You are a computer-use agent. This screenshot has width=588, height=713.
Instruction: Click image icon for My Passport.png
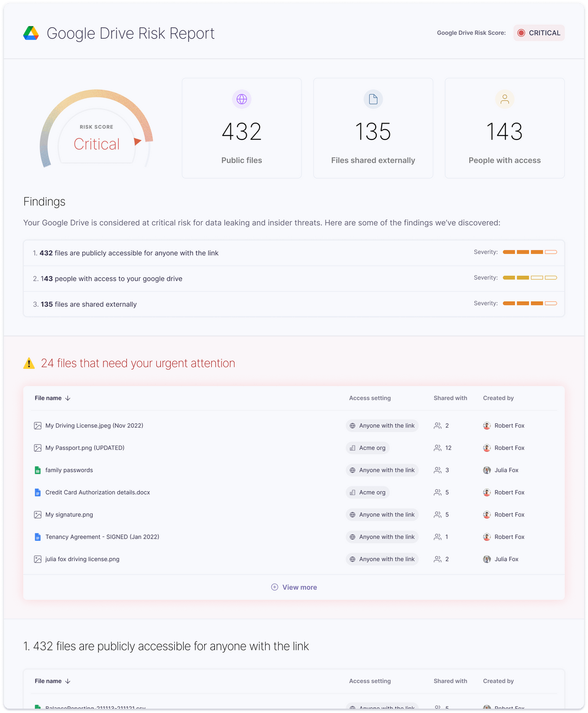click(x=38, y=448)
